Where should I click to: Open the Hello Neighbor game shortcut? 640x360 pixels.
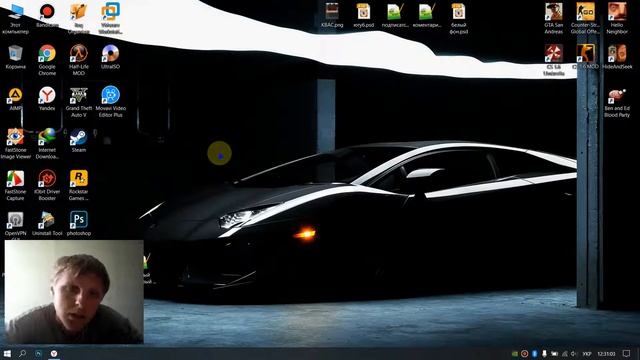pos(617,18)
